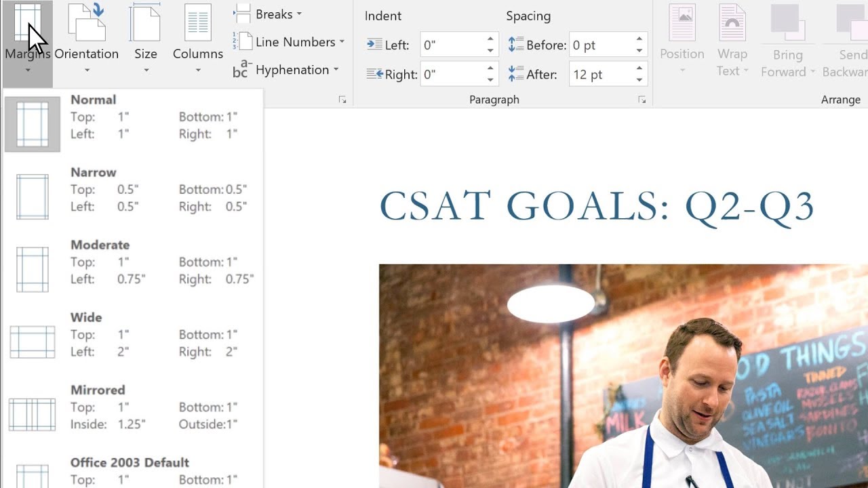The width and height of the screenshot is (868, 488).
Task: Open the Orientation options
Action: (x=86, y=37)
